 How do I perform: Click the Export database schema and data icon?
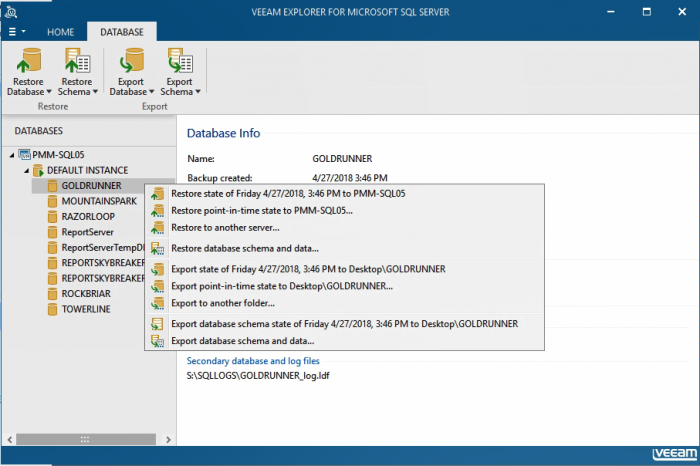click(157, 341)
